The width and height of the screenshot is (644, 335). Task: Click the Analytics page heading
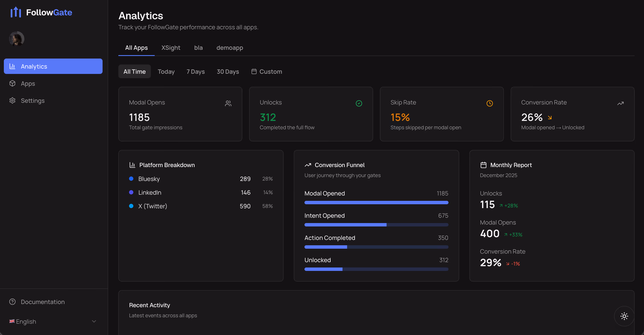(x=141, y=16)
